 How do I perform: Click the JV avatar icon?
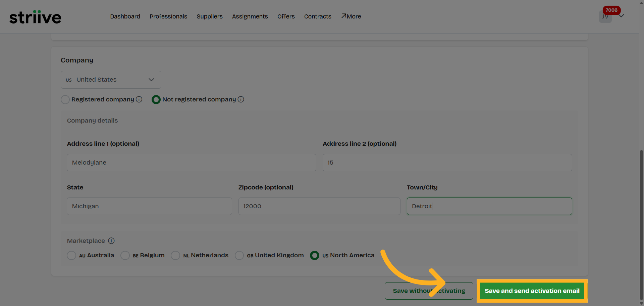(605, 16)
